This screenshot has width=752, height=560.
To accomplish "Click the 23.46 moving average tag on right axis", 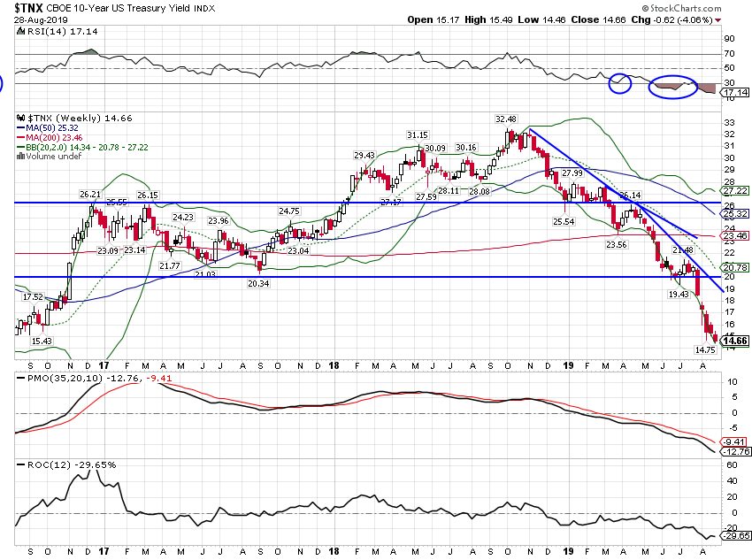I will click(x=735, y=236).
